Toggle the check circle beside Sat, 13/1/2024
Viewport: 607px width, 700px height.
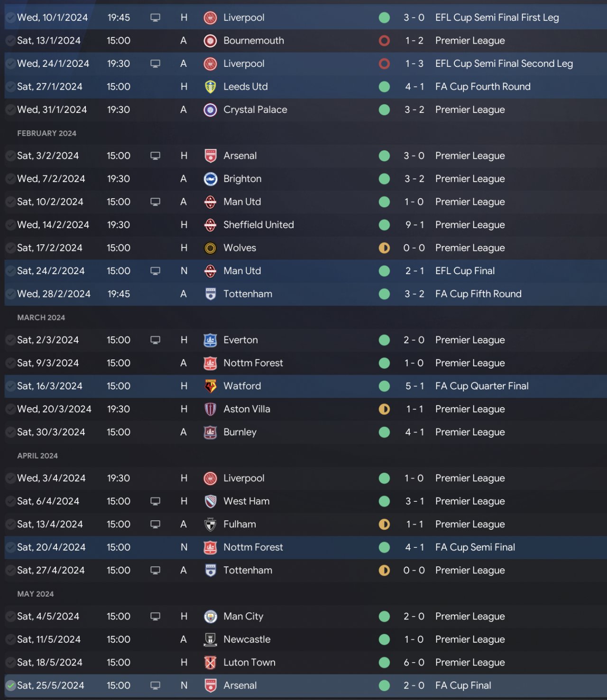10,41
